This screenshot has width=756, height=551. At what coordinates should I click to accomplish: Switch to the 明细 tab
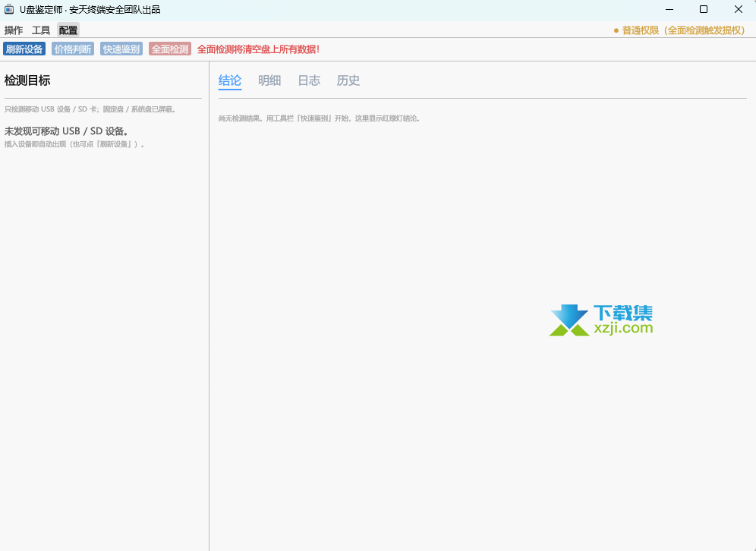tap(269, 80)
